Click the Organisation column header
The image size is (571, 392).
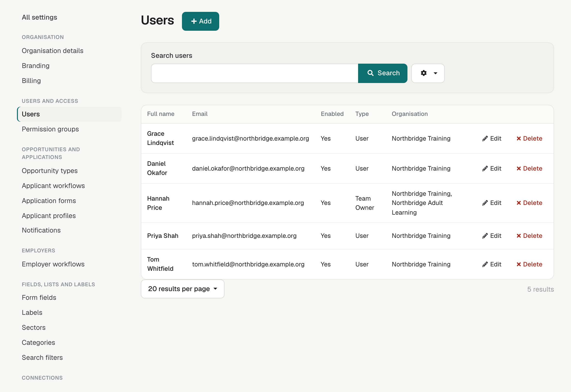[x=410, y=114]
